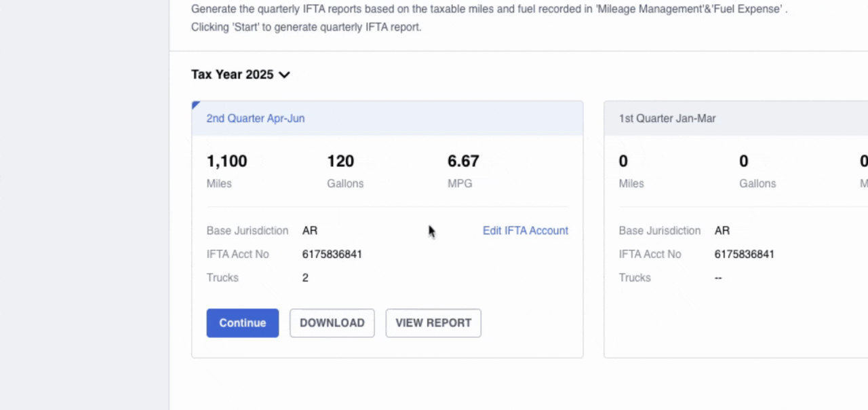Click the 1,100 Miles figure
This screenshot has height=410, width=868.
[226, 162]
